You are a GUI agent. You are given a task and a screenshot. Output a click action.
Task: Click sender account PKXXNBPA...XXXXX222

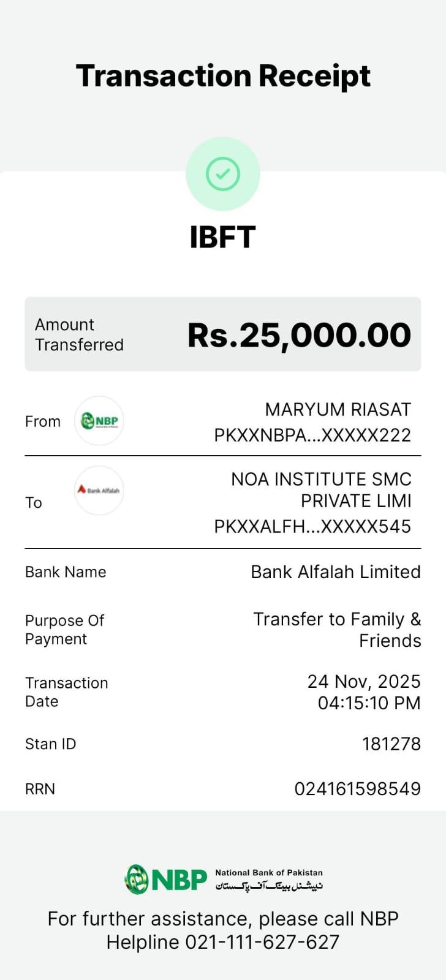tap(312, 435)
